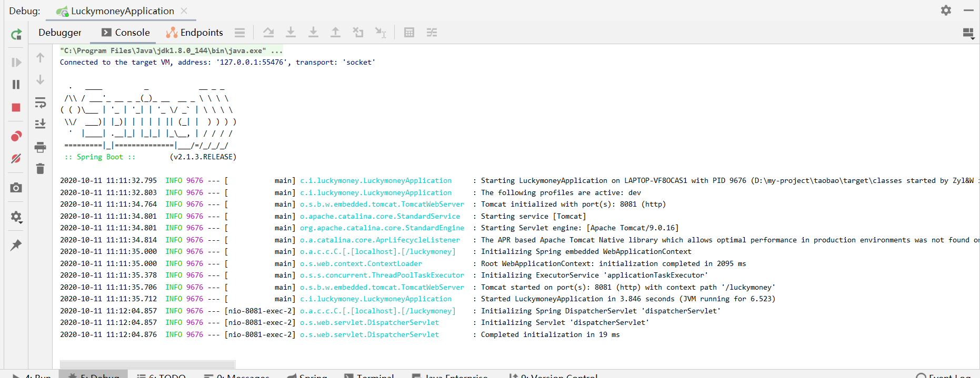Stop the debug session with the red square
The width and height of the screenshot is (980, 378).
tap(16, 108)
